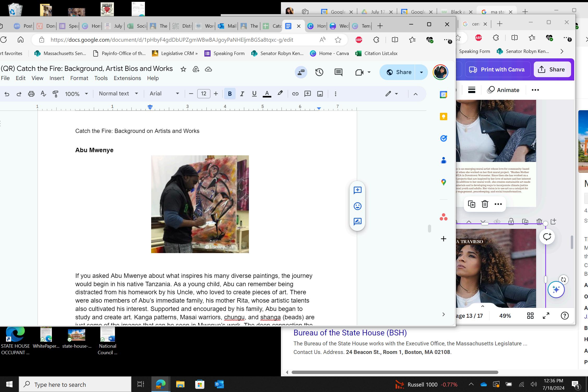
Task: Open version history clock icon
Action: coord(319,72)
